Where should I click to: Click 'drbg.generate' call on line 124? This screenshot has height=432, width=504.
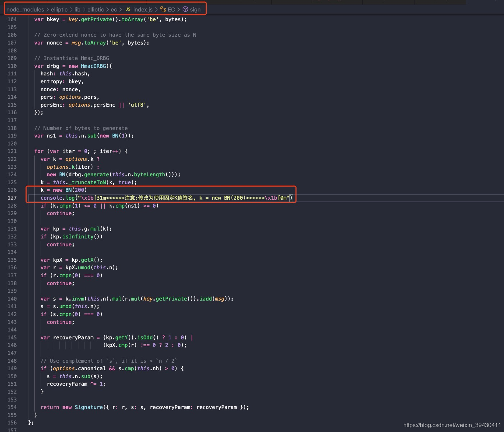coord(88,175)
